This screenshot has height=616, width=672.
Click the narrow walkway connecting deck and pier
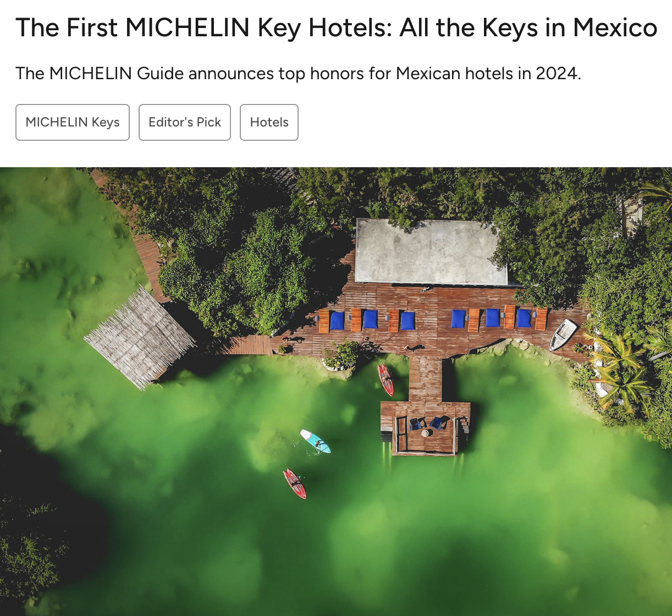tap(426, 378)
